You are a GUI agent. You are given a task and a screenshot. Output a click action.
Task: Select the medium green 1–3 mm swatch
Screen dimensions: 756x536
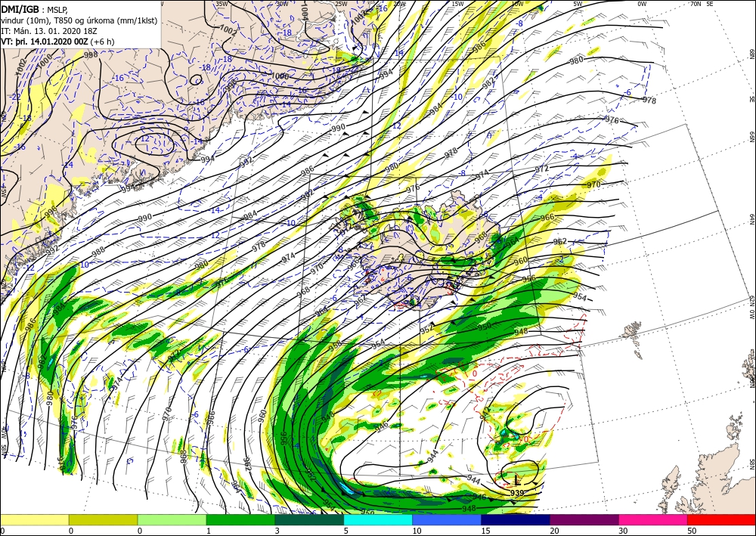click(x=240, y=519)
